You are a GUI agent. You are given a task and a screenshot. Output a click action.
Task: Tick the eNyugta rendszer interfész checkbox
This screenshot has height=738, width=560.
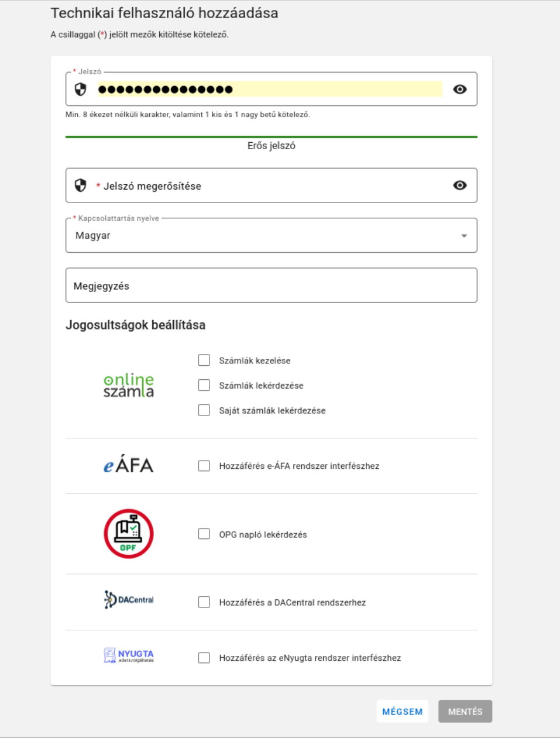tap(204, 658)
